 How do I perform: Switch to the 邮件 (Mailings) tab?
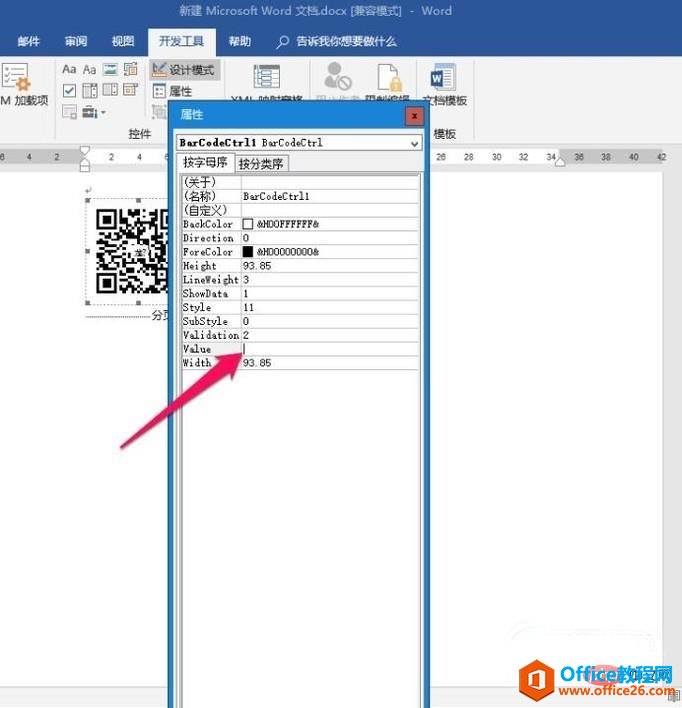(x=28, y=42)
